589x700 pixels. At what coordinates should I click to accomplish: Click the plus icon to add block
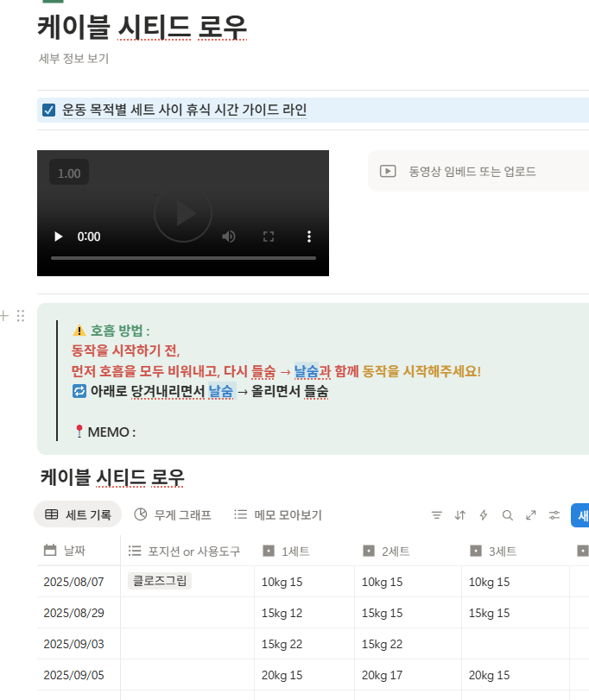pyautogui.click(x=4, y=316)
